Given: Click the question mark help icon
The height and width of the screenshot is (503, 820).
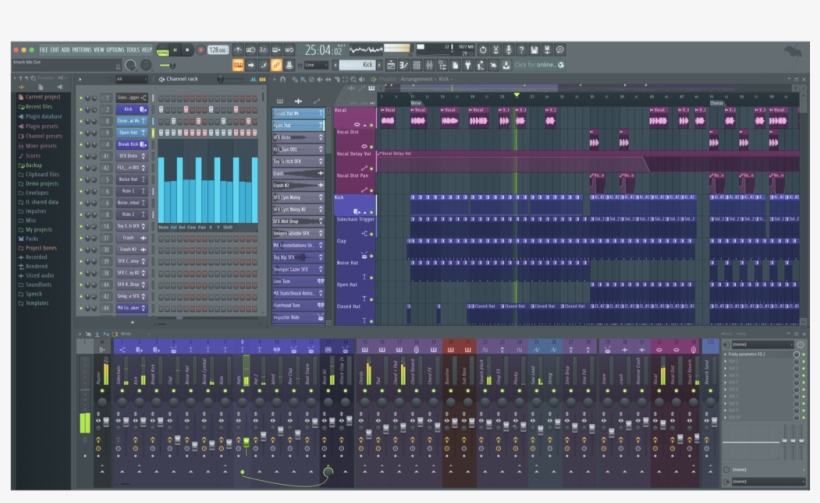Looking at the screenshot, I should (x=521, y=50).
